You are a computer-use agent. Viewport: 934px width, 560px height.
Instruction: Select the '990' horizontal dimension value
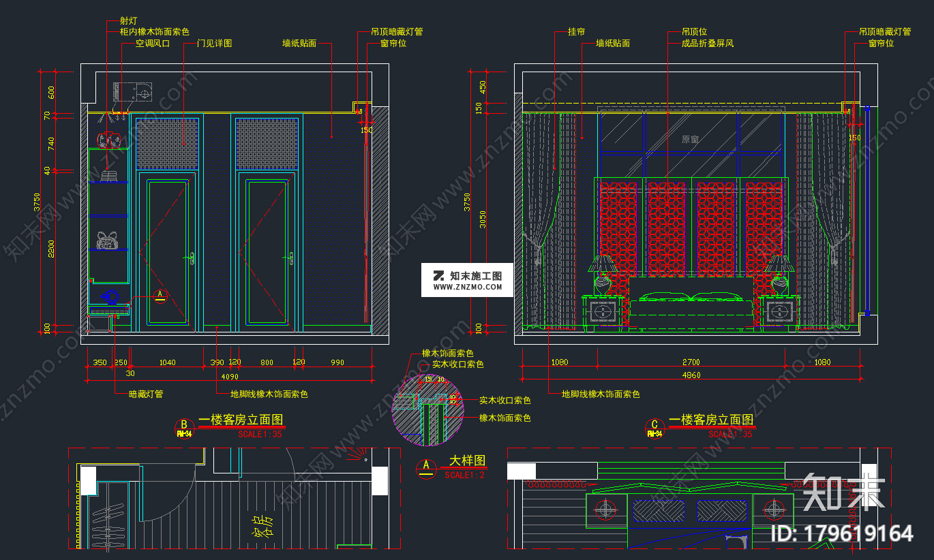pos(337,363)
